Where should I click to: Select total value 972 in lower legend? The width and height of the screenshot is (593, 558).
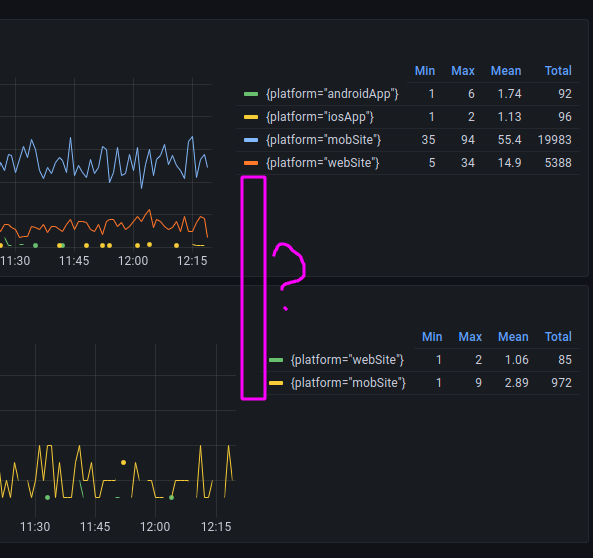561,383
